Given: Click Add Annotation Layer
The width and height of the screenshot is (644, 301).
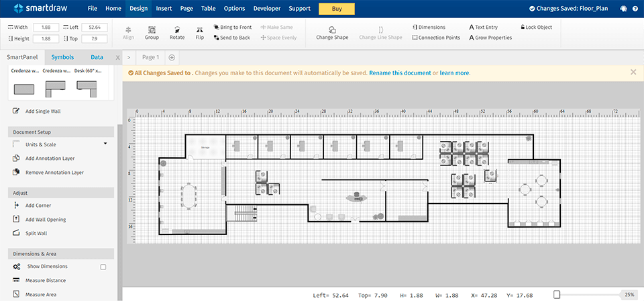Looking at the screenshot, I should tap(44, 159).
